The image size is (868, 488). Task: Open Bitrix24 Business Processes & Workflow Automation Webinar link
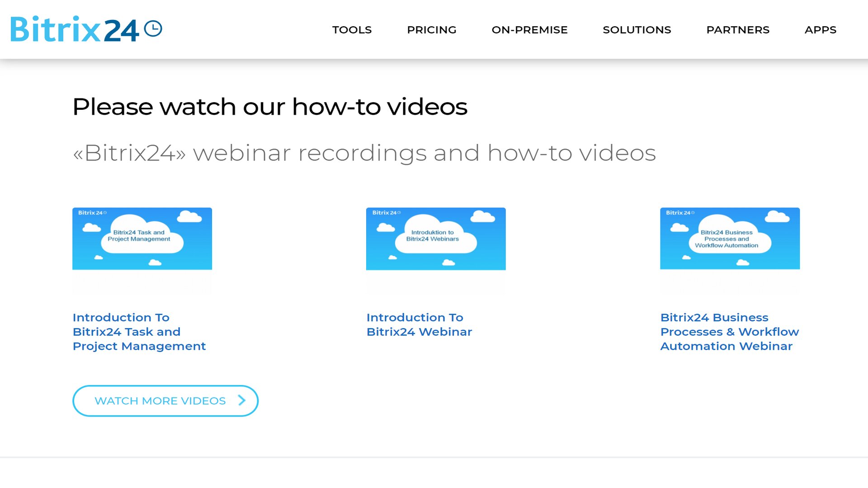coord(729,332)
